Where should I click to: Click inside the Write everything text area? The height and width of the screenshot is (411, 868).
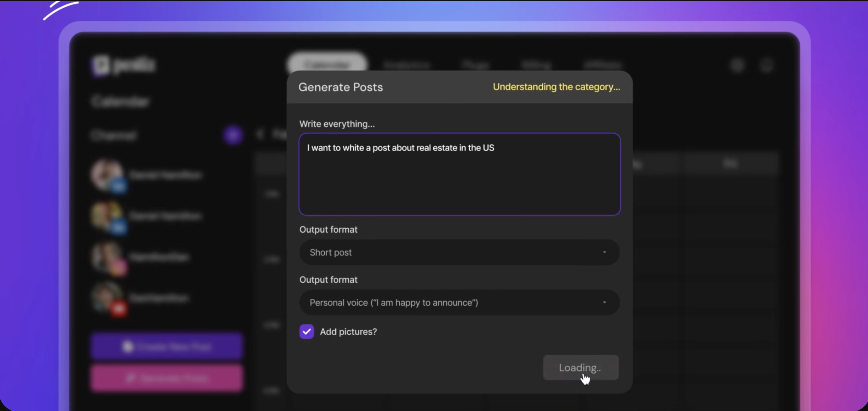pos(459,179)
